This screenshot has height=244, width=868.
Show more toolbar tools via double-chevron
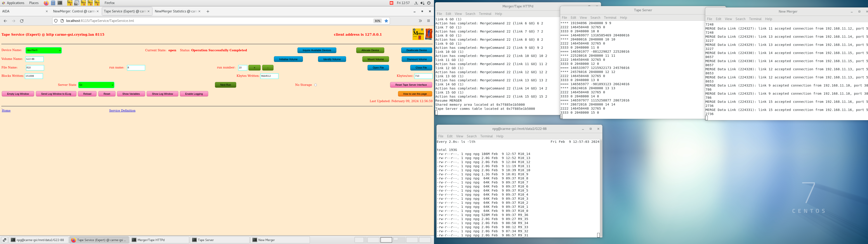click(x=420, y=21)
